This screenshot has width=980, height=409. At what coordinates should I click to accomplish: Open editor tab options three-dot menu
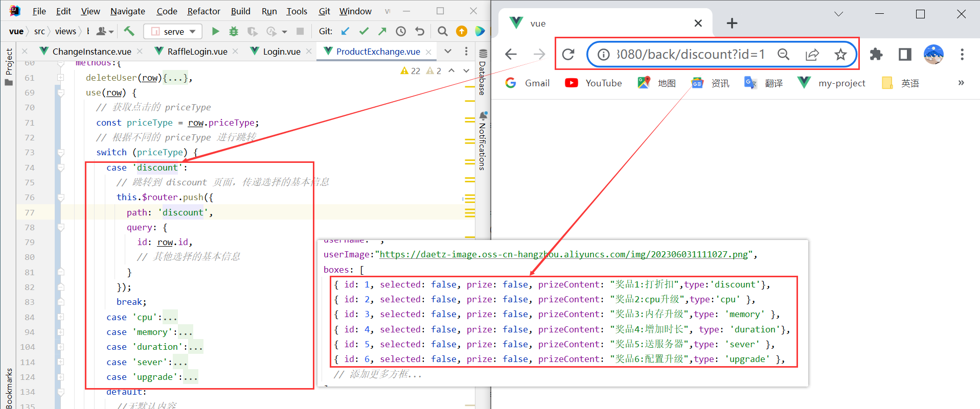coord(466,51)
